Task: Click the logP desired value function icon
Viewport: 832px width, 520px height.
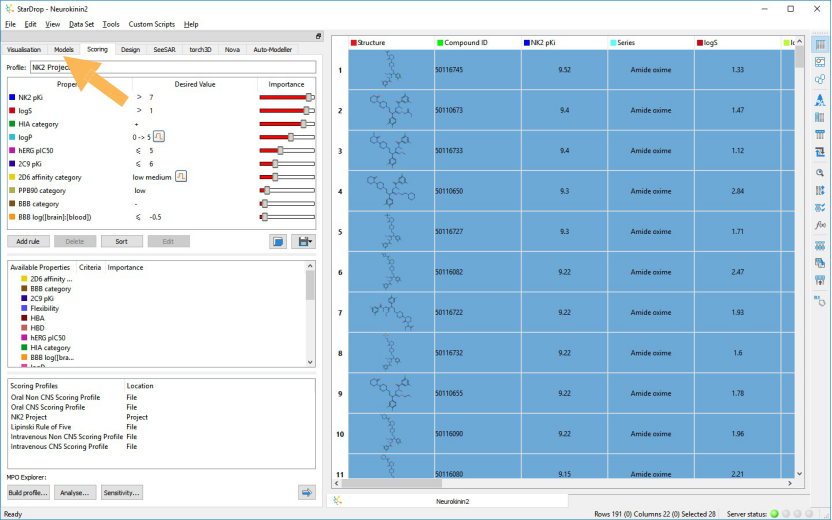Action: point(159,137)
